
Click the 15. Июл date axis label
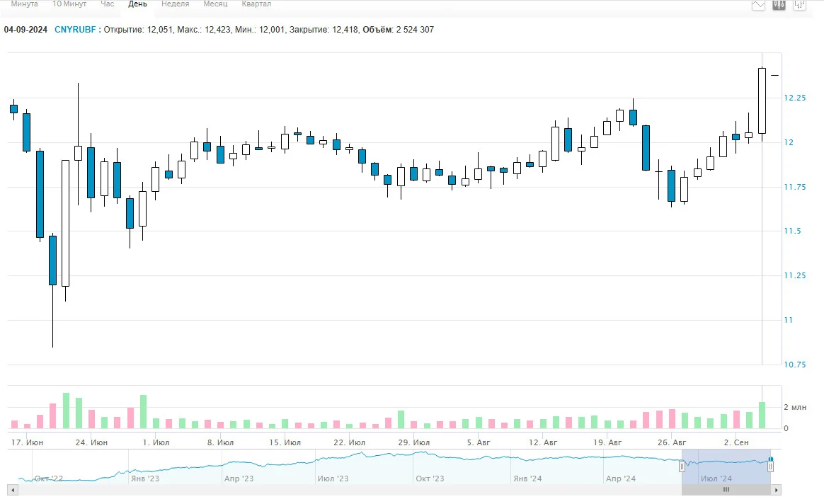point(285,442)
